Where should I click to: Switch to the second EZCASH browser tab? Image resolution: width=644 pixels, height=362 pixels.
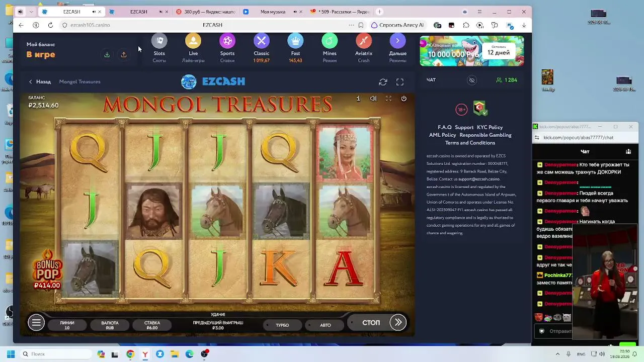click(138, 12)
